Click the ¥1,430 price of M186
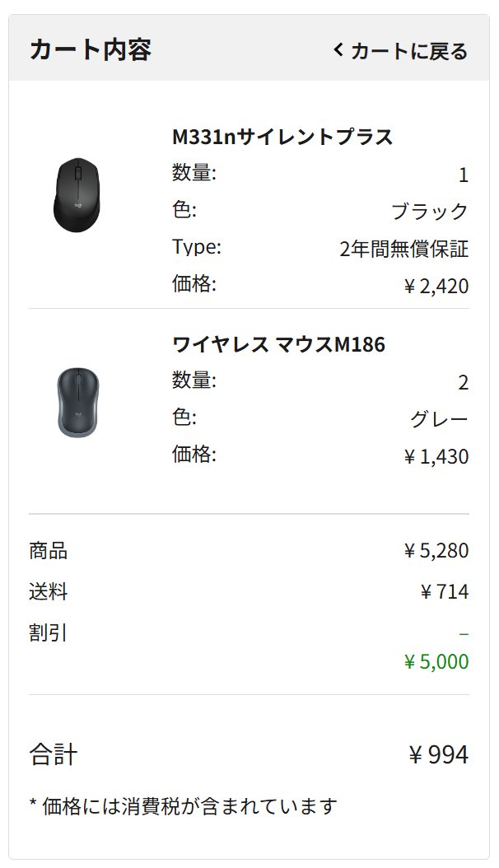The image size is (499, 868). click(436, 456)
